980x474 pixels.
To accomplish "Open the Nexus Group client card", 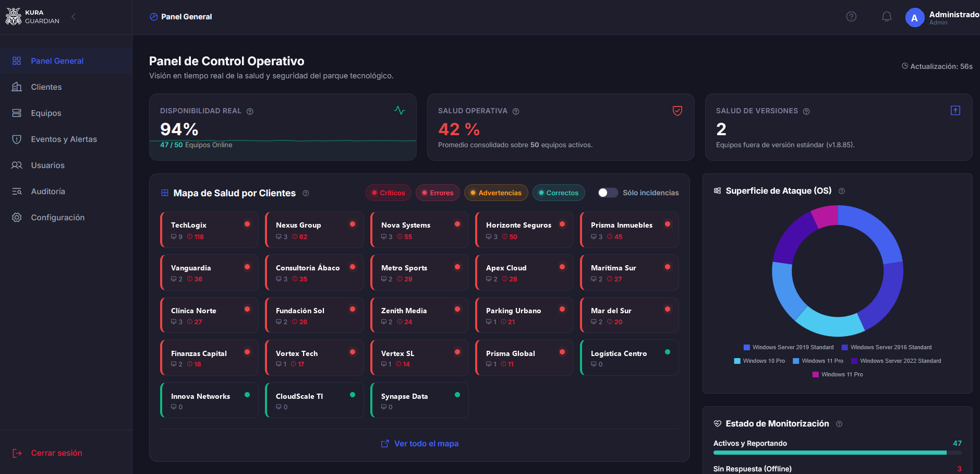I will click(314, 230).
